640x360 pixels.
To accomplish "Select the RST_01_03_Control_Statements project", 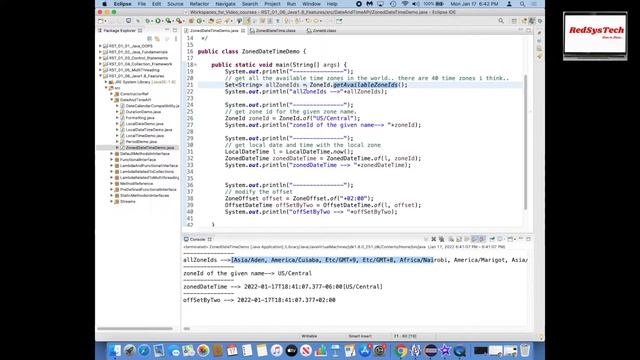I will pos(138,58).
